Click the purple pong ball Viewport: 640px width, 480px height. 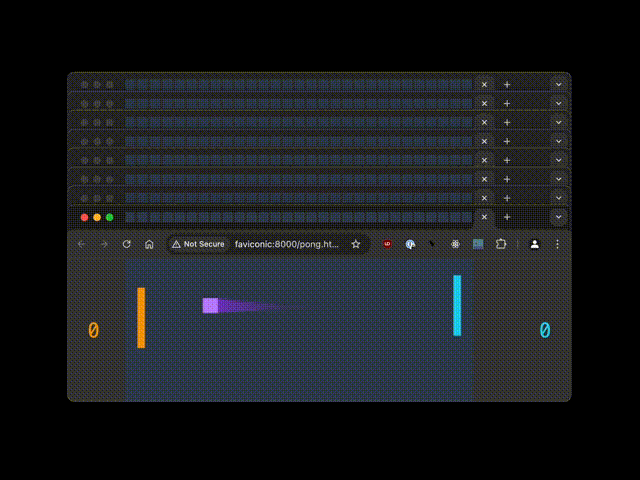210,306
